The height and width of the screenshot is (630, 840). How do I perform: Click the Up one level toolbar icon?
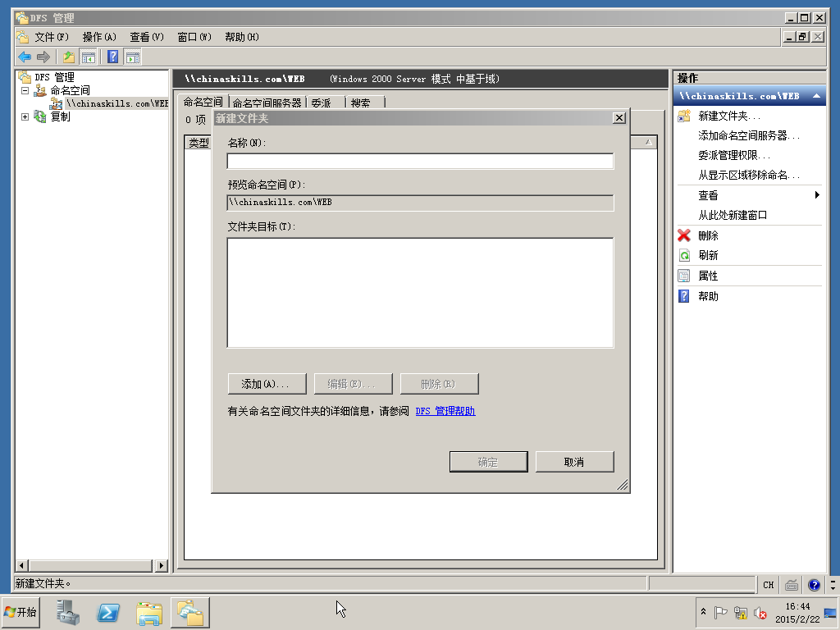(x=69, y=57)
